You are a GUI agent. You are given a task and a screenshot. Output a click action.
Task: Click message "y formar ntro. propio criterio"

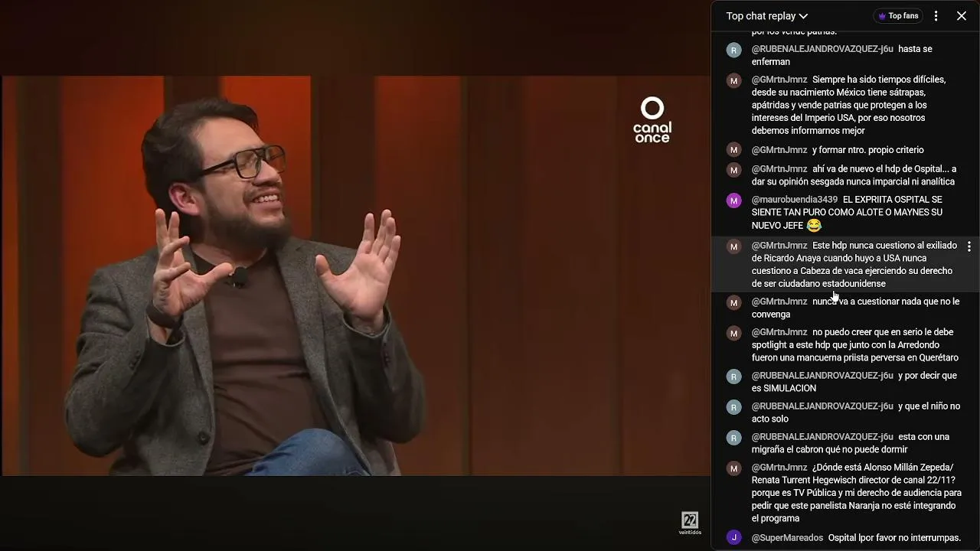point(868,150)
